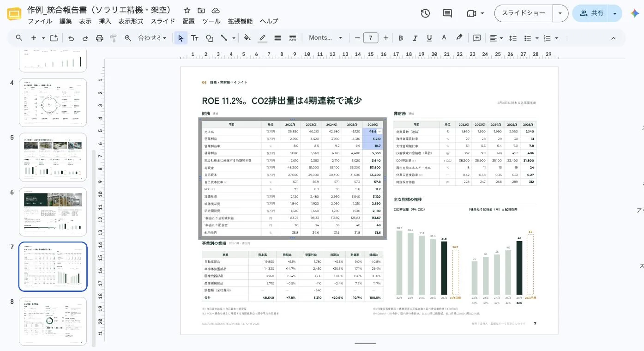Add a new slide with the plus icon
This screenshot has width=644, height=351.
pyautogui.click(x=34, y=38)
